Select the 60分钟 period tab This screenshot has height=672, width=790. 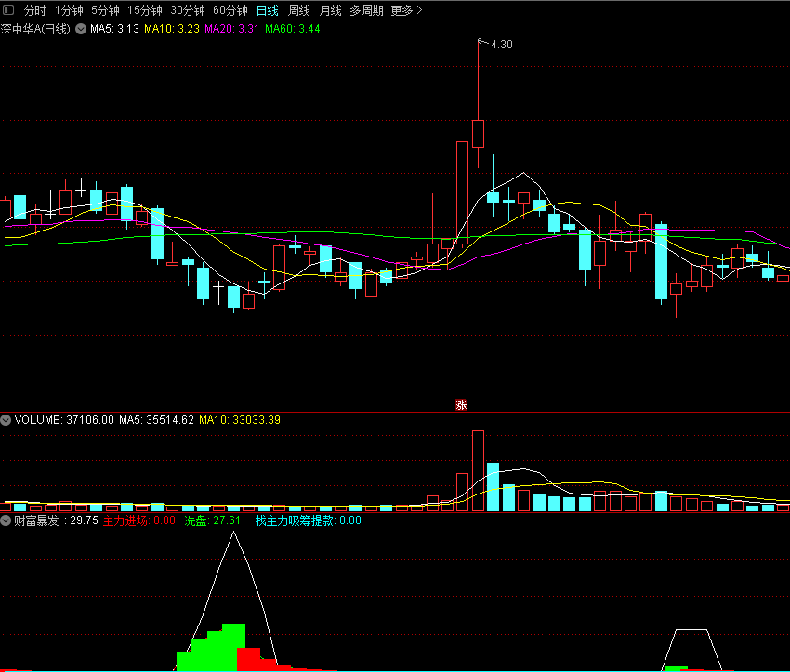point(230,10)
